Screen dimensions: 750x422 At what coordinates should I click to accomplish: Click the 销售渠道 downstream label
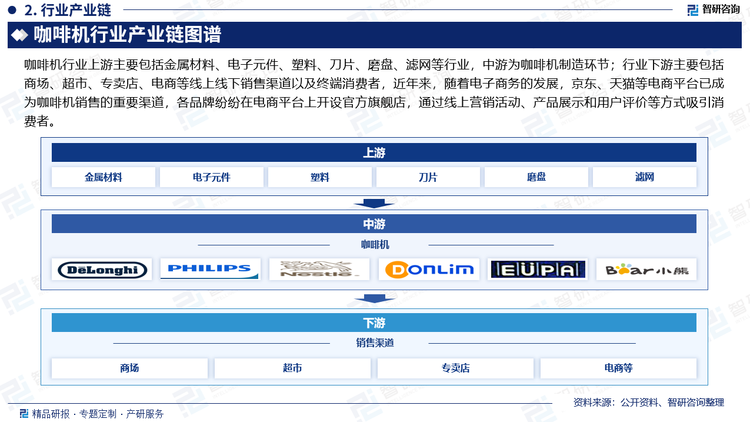[375, 343]
